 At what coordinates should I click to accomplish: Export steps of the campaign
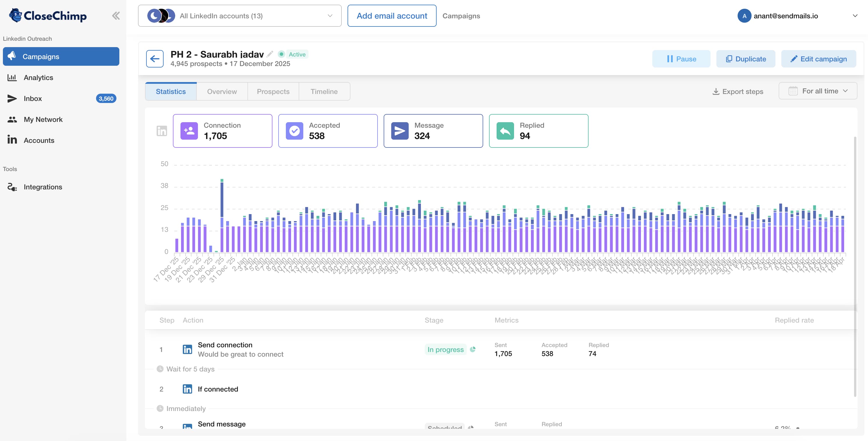[x=738, y=91]
